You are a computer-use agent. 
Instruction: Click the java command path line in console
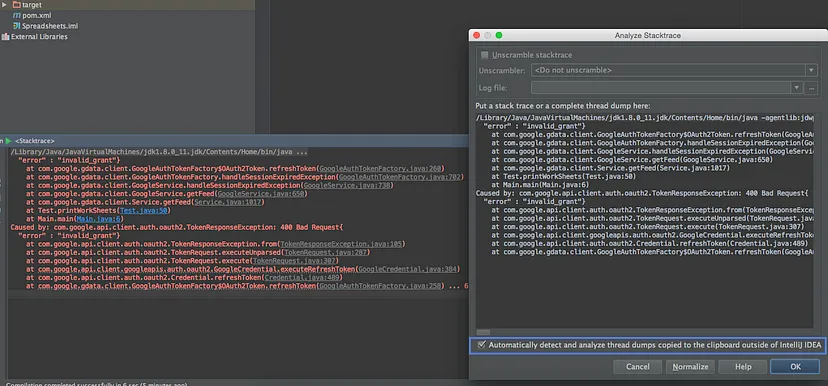pos(159,152)
